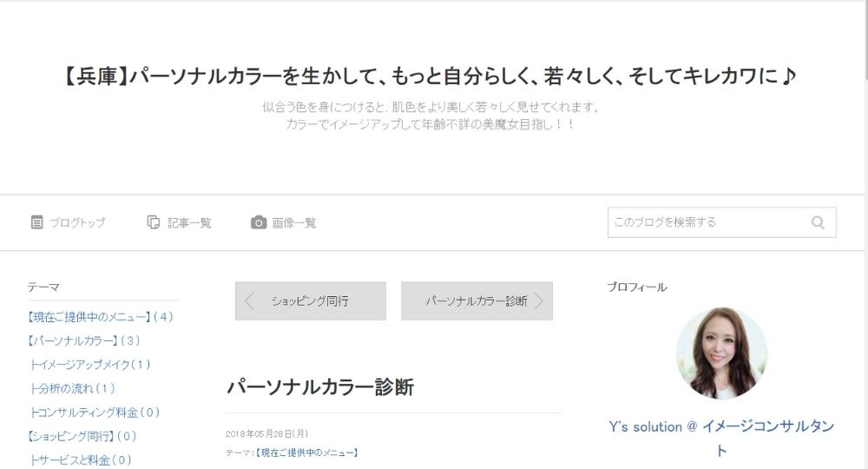The width and height of the screenshot is (868, 469).
Task: Open the 画像一覧 menu item
Action: (294, 223)
